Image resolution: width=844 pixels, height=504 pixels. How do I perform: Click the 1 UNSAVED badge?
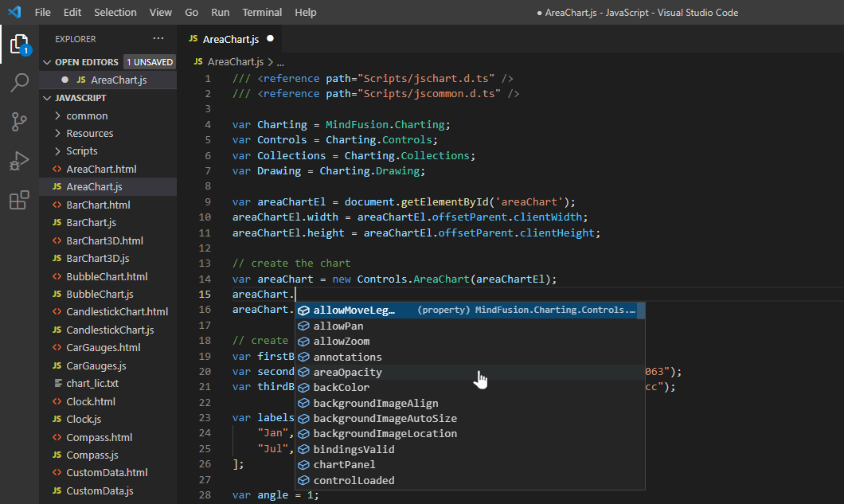click(150, 62)
